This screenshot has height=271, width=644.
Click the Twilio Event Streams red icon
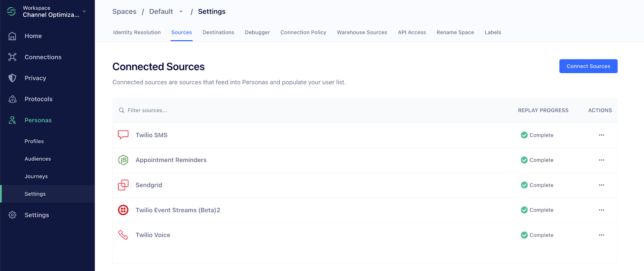(123, 210)
